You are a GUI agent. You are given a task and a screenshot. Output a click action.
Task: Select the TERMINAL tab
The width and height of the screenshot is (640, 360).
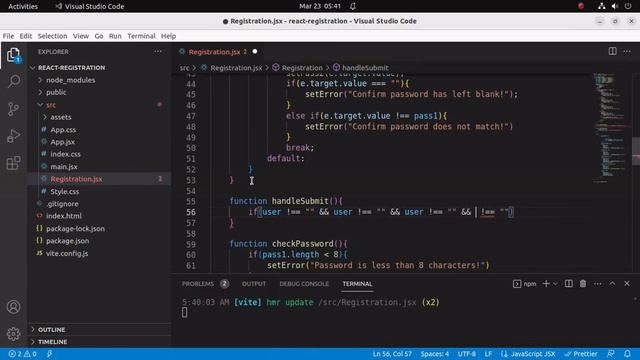click(x=357, y=284)
